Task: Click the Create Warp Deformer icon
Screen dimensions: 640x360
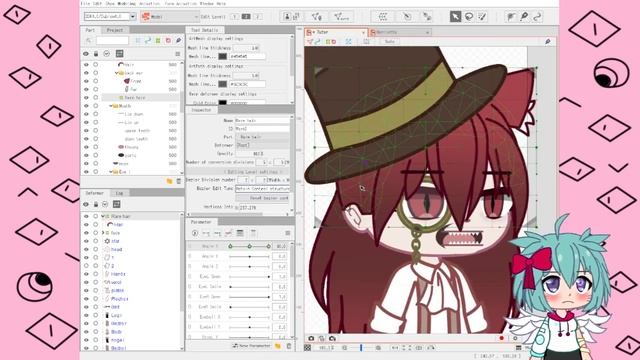Action: coord(382,17)
